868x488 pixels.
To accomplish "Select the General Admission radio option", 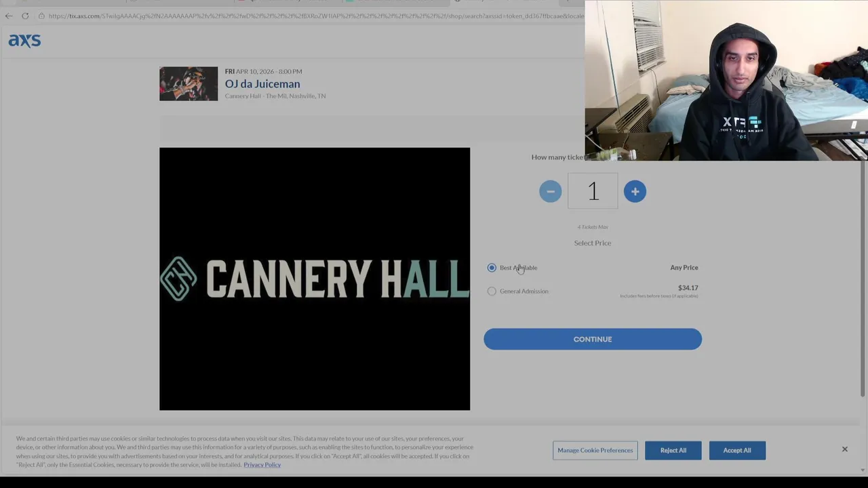I will tap(492, 291).
